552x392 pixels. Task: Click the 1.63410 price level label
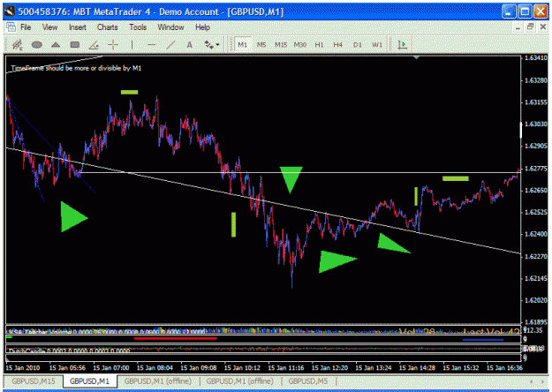pos(536,58)
